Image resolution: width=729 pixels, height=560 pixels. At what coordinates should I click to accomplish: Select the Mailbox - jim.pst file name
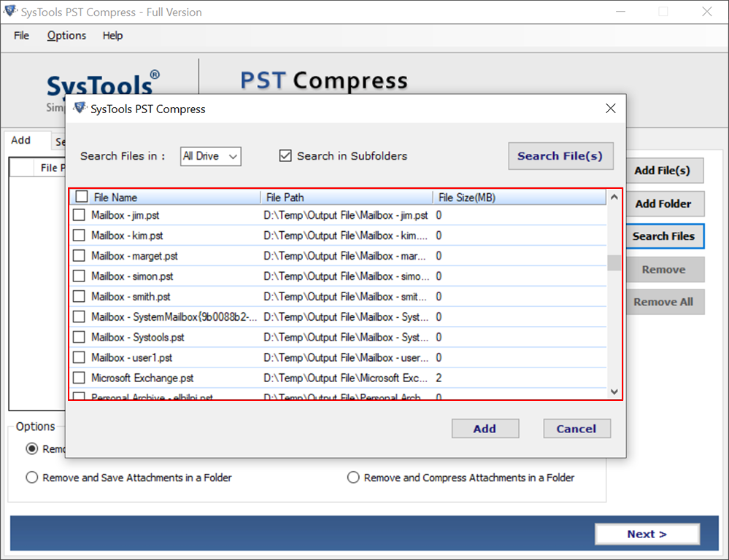point(126,215)
